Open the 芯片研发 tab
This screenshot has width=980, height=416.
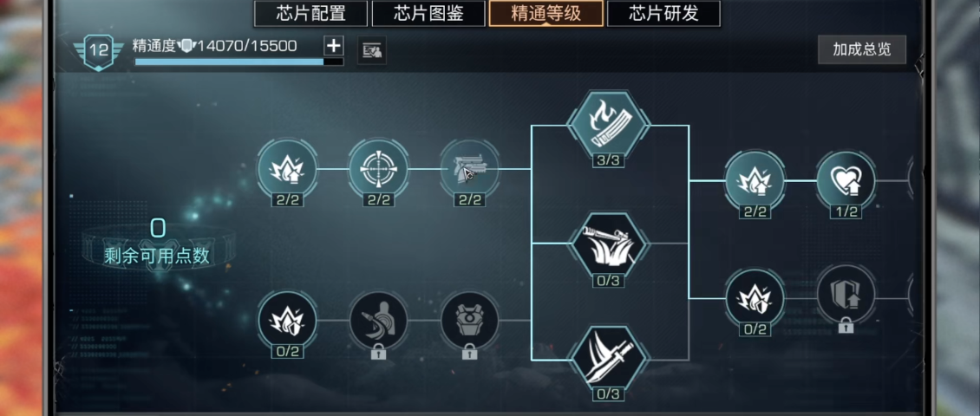pos(663,14)
